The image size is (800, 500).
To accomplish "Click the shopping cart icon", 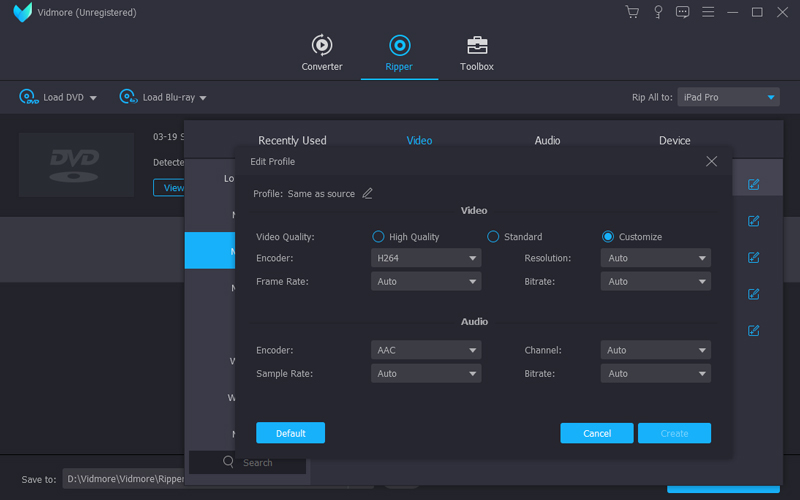I will pyautogui.click(x=632, y=12).
